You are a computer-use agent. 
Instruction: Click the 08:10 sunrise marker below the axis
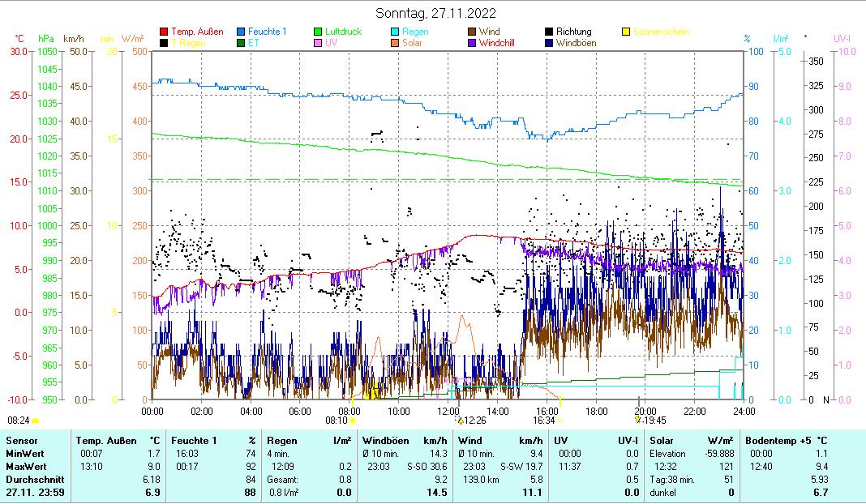(x=341, y=420)
